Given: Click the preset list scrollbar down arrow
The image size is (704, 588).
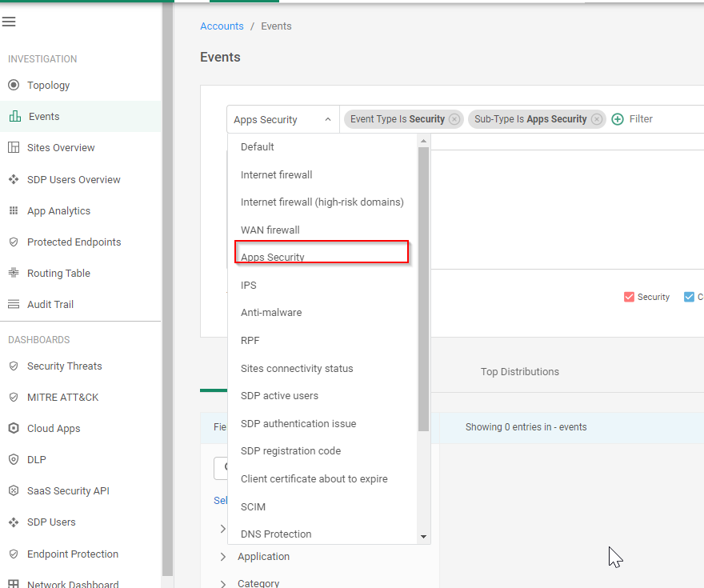Looking at the screenshot, I should [424, 537].
